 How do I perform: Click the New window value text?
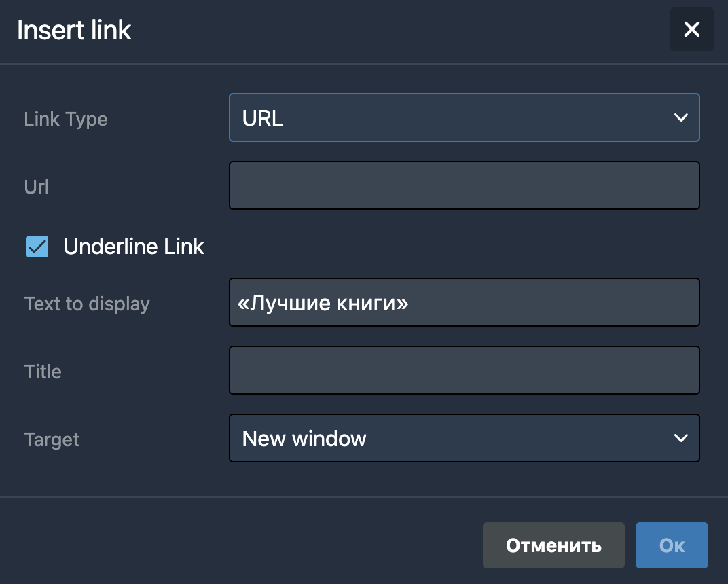pyautogui.click(x=304, y=438)
